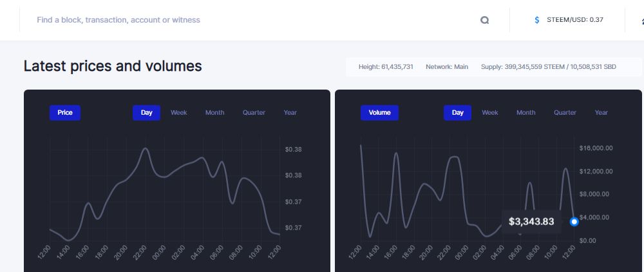Select Month tab on Price chart
Screen dimensions: 644x272
[x=215, y=113]
